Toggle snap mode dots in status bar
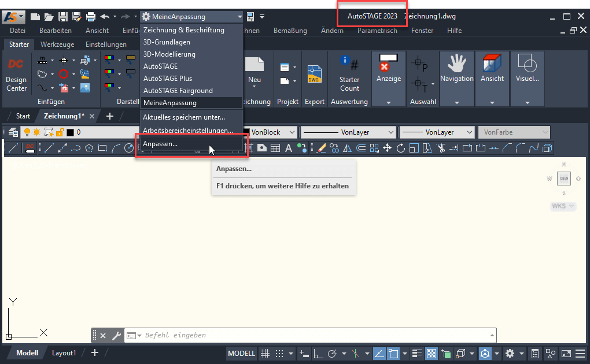The height and width of the screenshot is (364, 590). (279, 354)
